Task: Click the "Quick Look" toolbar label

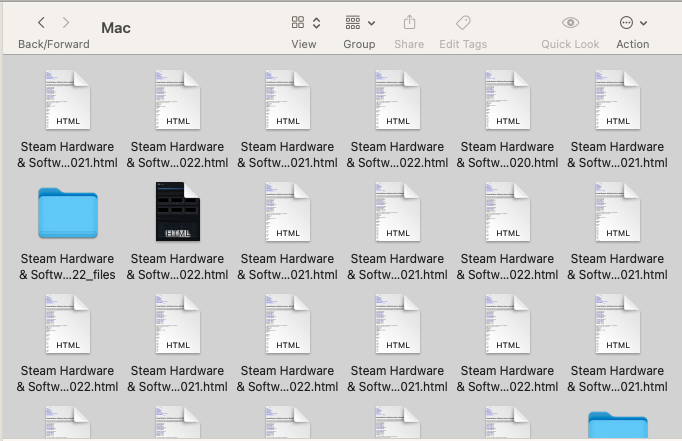Action: (x=570, y=44)
